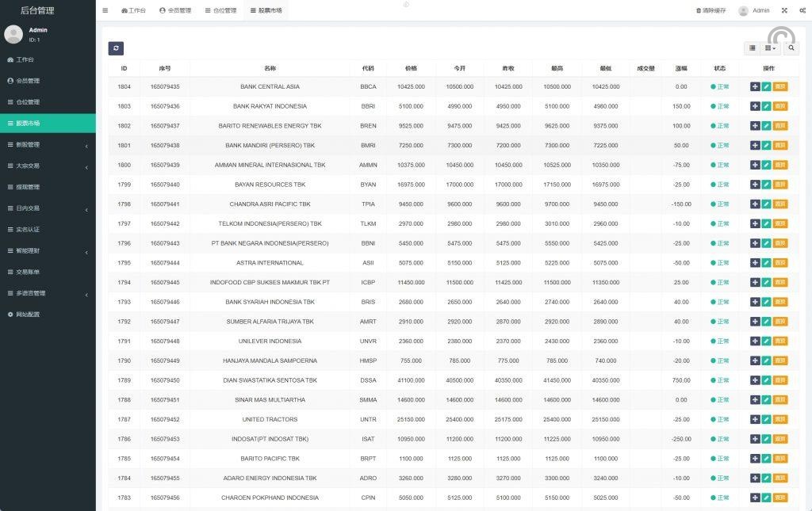Open the column display grid dropdown
The width and height of the screenshot is (812, 511).
(770, 48)
